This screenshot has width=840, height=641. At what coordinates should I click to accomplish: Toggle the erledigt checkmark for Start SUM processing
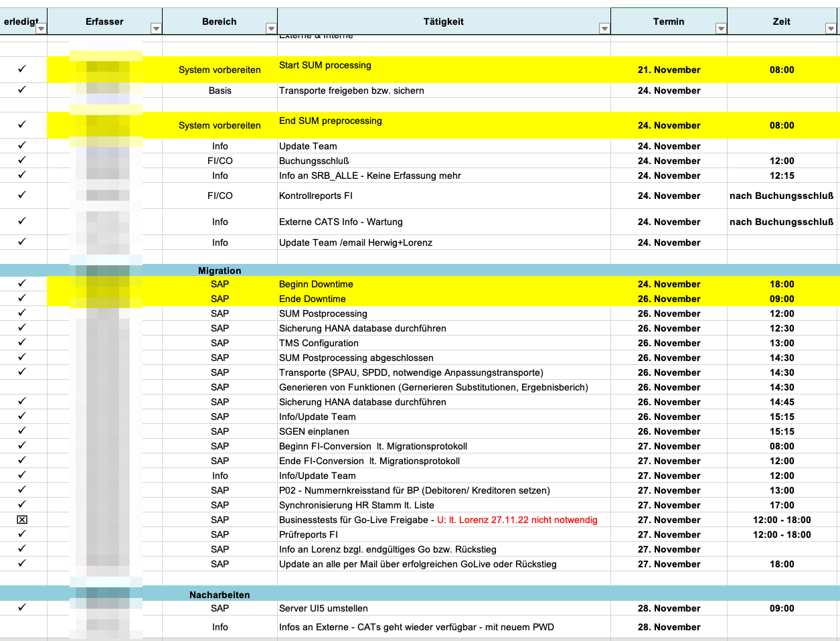(22, 69)
